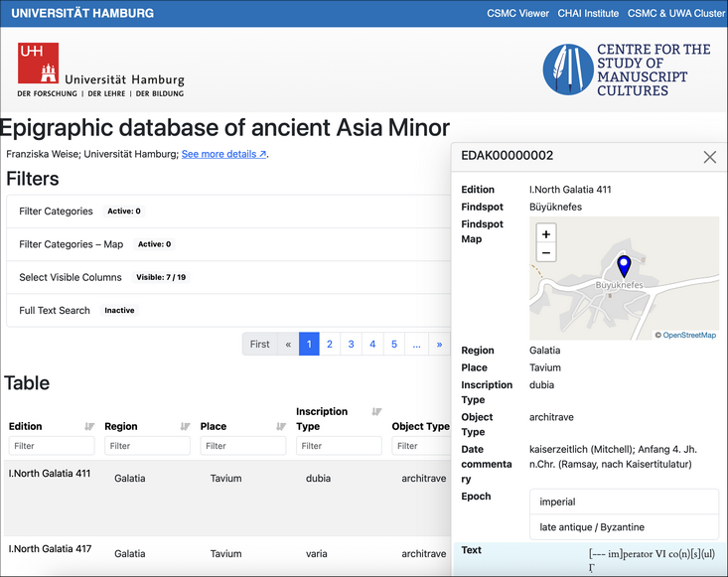Go to page 3 of results

351,344
